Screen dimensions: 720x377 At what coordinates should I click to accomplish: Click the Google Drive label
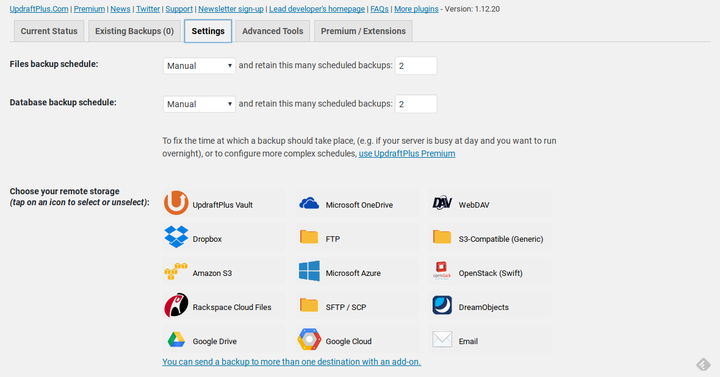214,341
